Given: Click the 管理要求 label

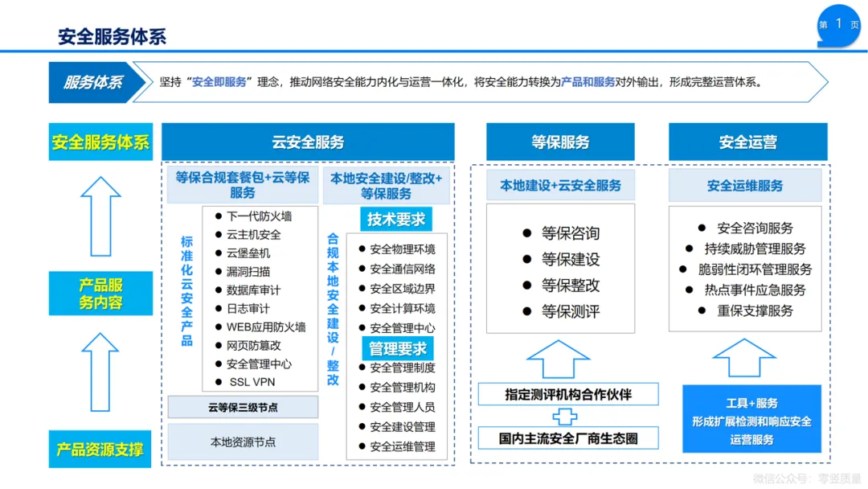Looking at the screenshot, I should coord(398,349).
